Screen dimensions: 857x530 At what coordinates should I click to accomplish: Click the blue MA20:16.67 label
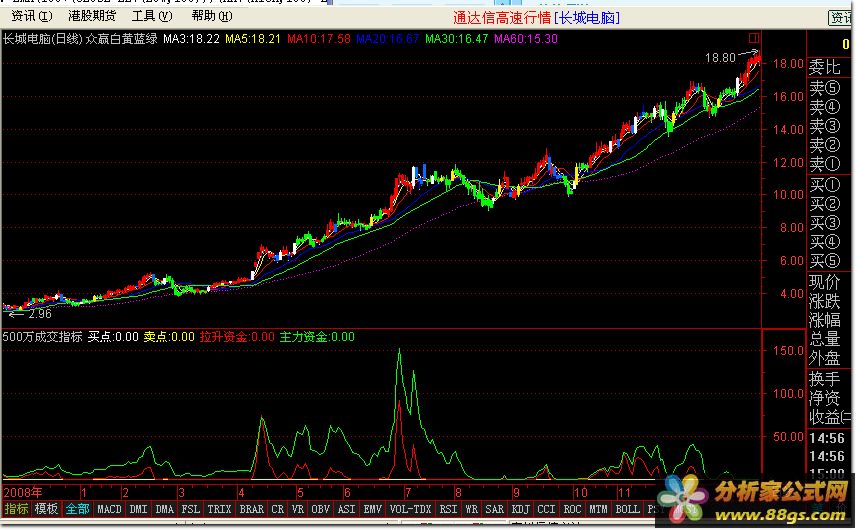coord(388,39)
